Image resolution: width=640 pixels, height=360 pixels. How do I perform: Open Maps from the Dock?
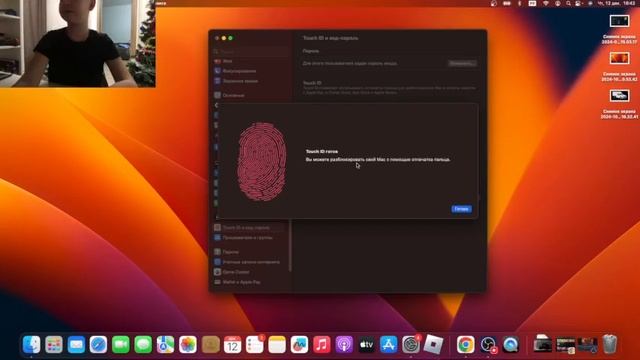(x=165, y=344)
